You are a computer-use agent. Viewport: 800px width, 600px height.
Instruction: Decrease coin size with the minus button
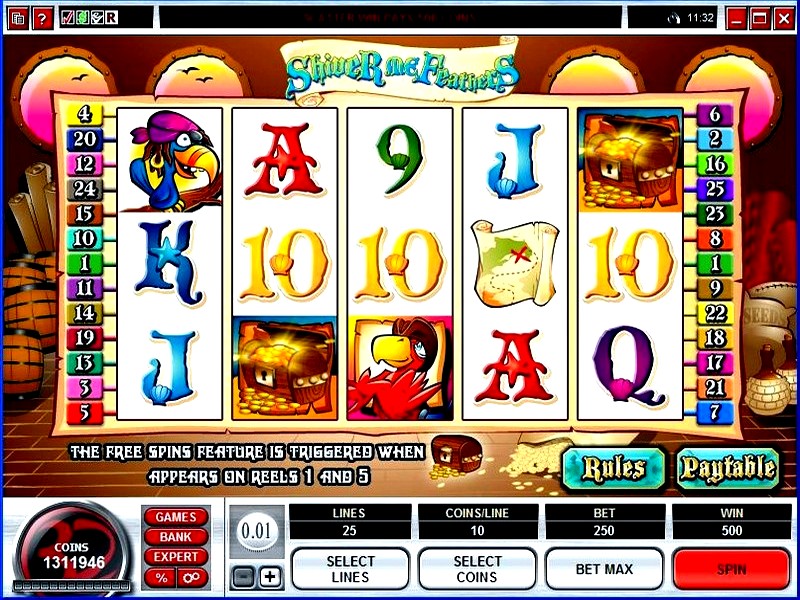click(x=244, y=577)
